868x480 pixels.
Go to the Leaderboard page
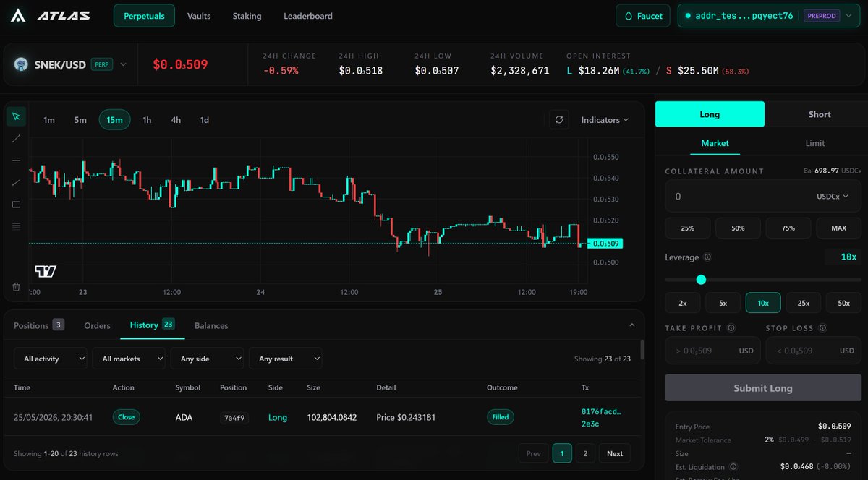coord(308,16)
